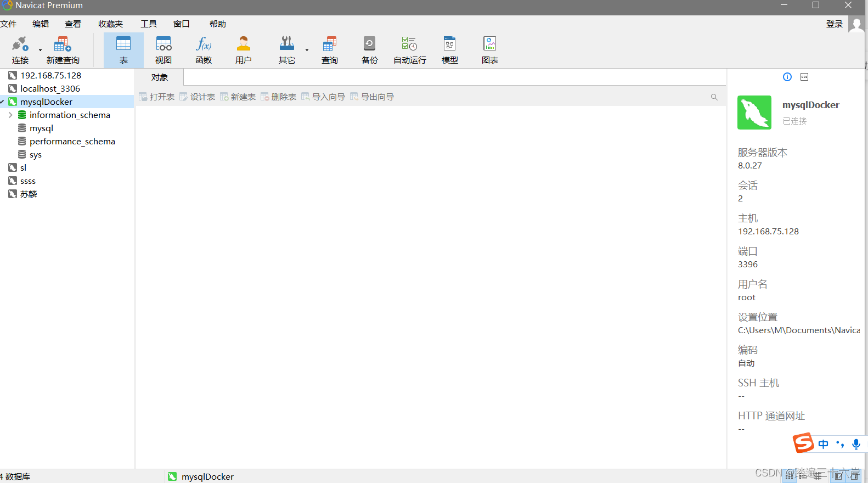Select the 模型 (Model) toolbar icon

click(x=450, y=50)
